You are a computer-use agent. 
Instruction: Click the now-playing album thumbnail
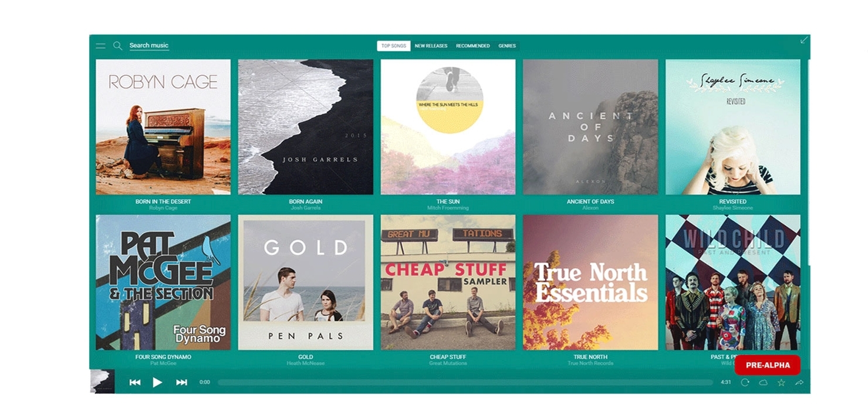point(102,381)
